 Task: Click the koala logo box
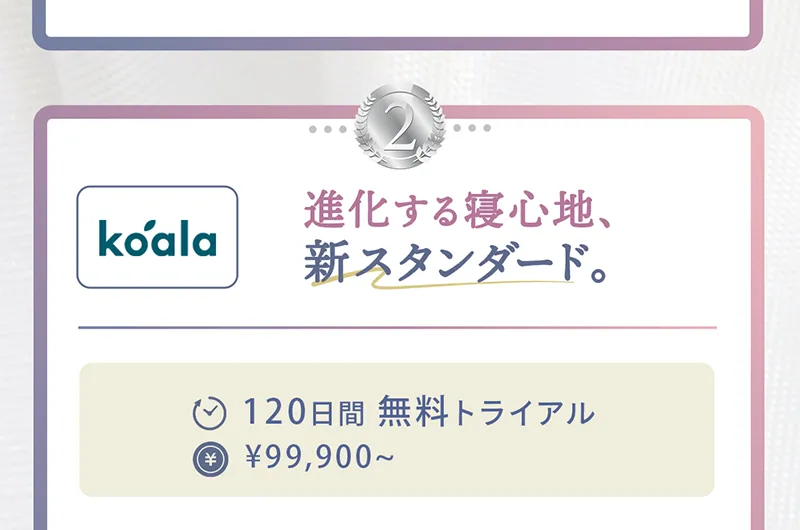pyautogui.click(x=157, y=237)
